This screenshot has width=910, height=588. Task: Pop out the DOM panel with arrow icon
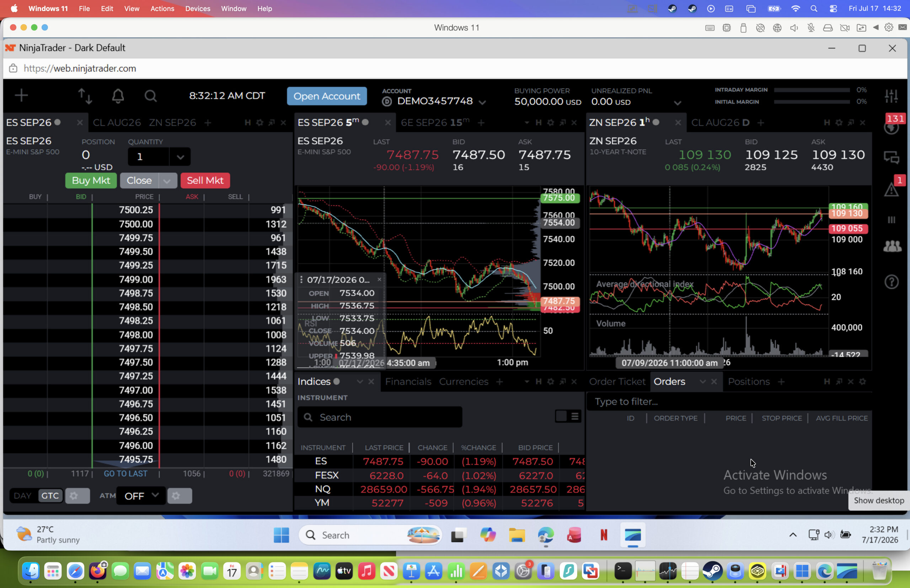[x=272, y=123]
